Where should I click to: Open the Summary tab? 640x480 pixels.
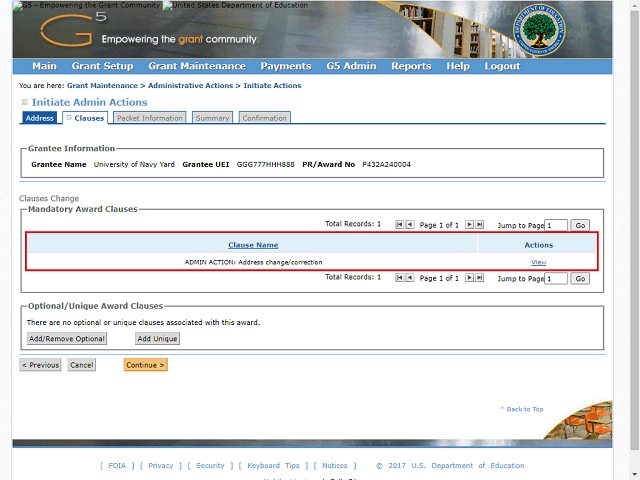click(212, 118)
